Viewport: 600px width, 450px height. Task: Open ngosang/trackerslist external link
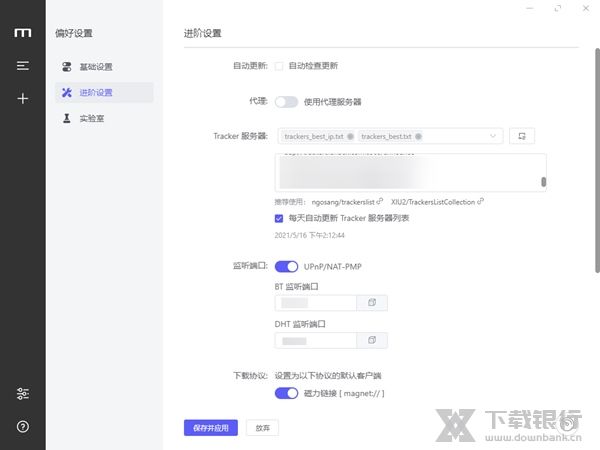click(x=347, y=202)
